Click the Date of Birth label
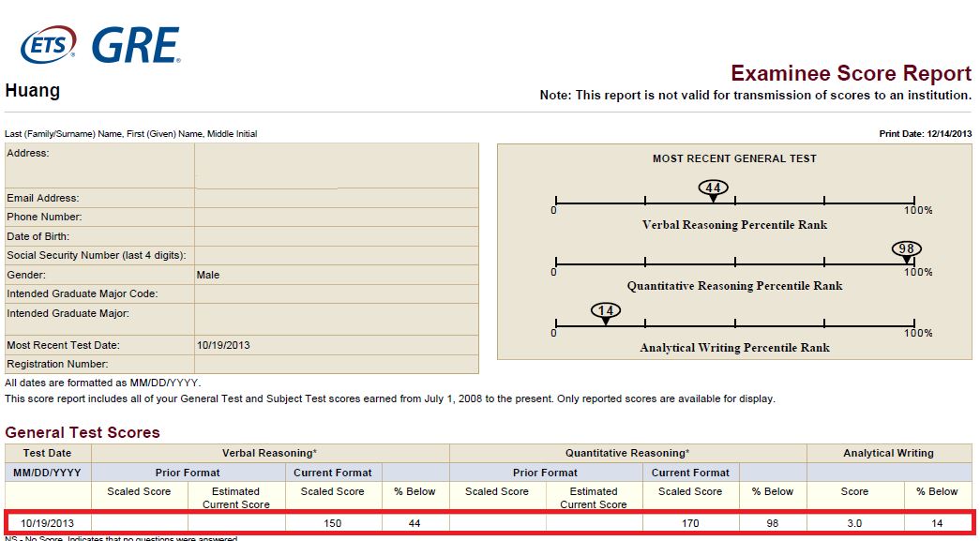 click(38, 236)
